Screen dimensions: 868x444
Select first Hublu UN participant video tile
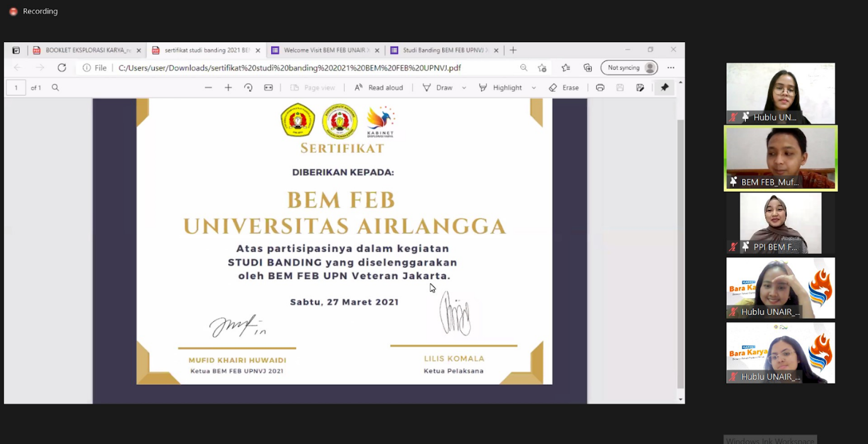point(781,93)
